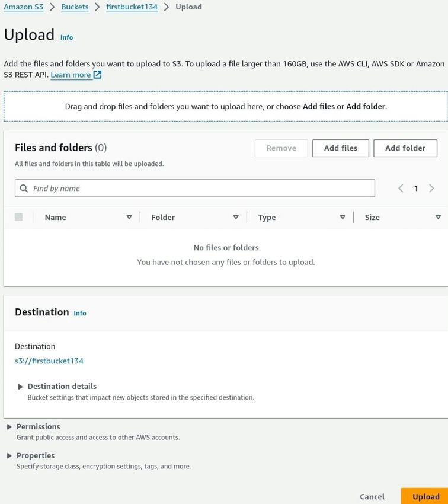Open the s3://firstbucket134 destination link

(49, 361)
